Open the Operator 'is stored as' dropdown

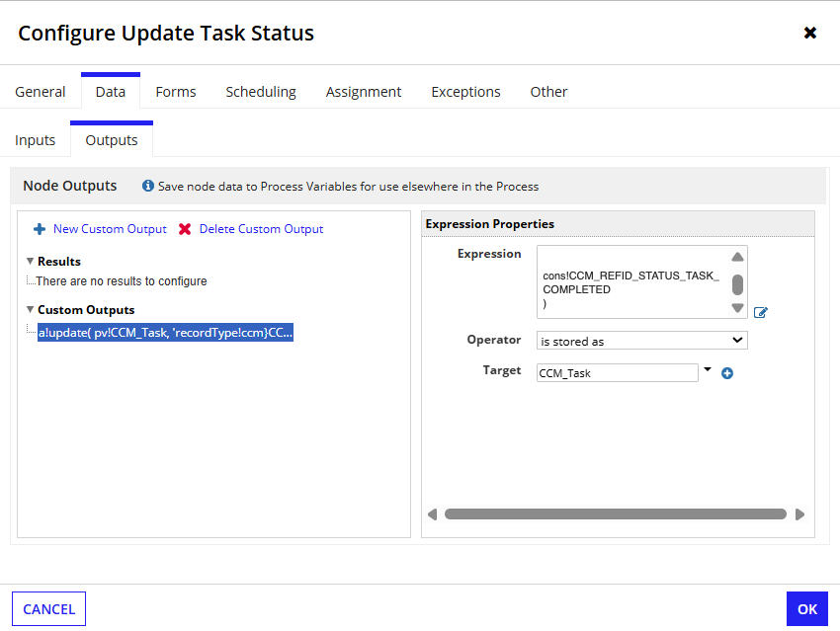point(641,341)
